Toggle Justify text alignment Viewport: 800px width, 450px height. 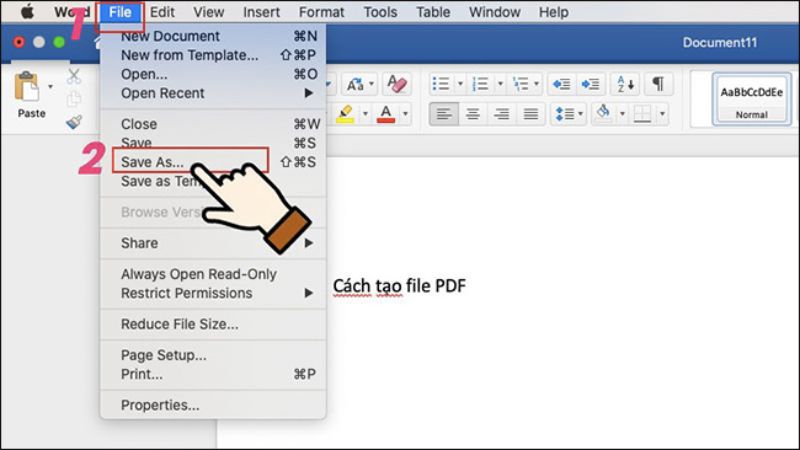531,114
